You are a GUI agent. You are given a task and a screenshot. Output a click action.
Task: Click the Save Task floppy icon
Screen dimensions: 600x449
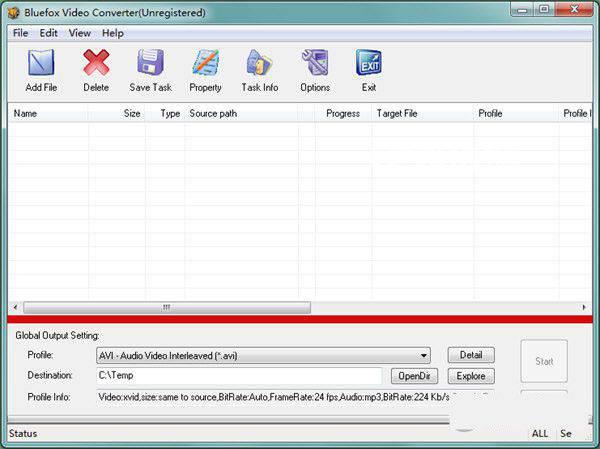[x=150, y=62]
